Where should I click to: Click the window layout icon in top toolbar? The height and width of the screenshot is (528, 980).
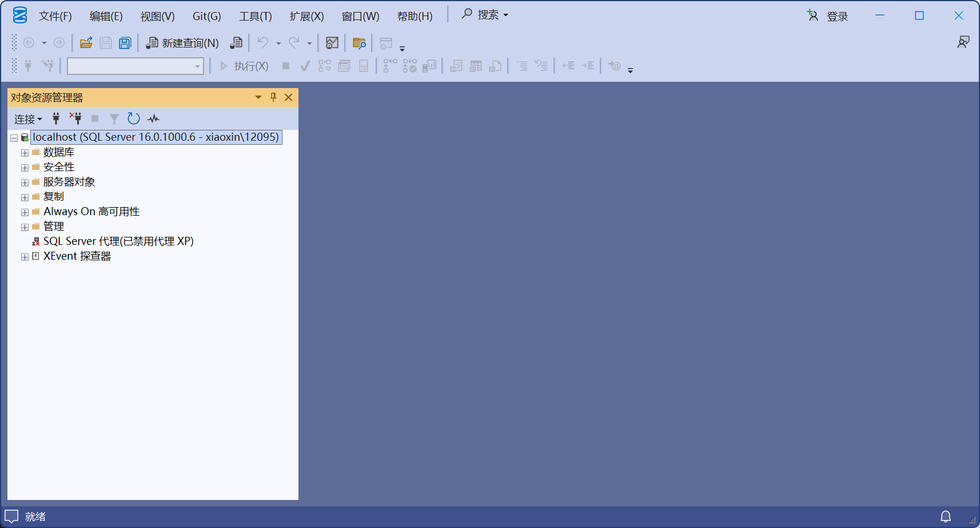386,43
